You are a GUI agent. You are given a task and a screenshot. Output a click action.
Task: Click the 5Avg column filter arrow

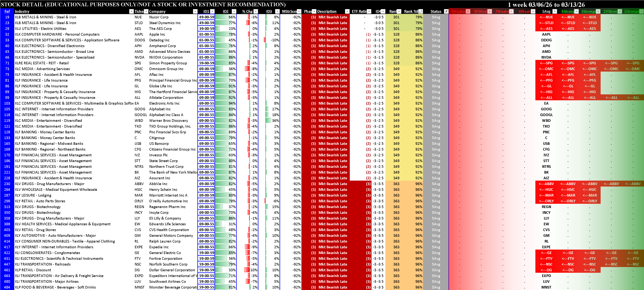pos(554,11)
